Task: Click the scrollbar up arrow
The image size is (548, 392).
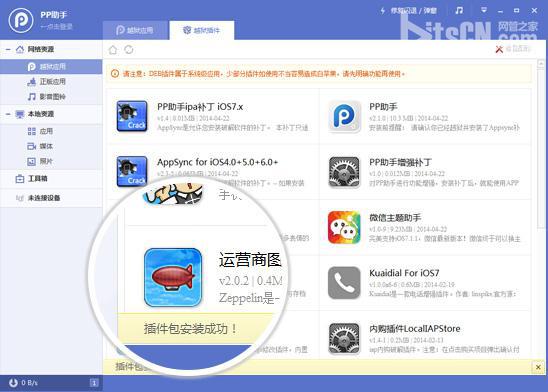Action: pyautogui.click(x=541, y=64)
